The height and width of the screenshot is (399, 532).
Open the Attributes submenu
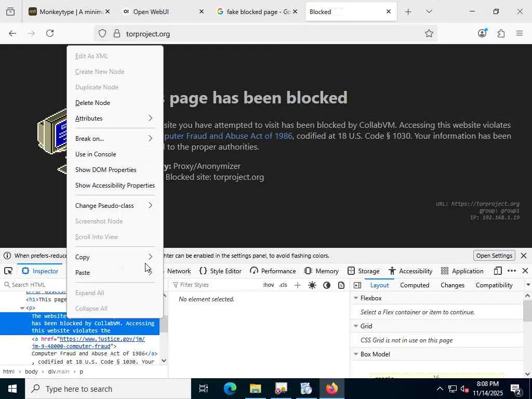pyautogui.click(x=115, y=118)
